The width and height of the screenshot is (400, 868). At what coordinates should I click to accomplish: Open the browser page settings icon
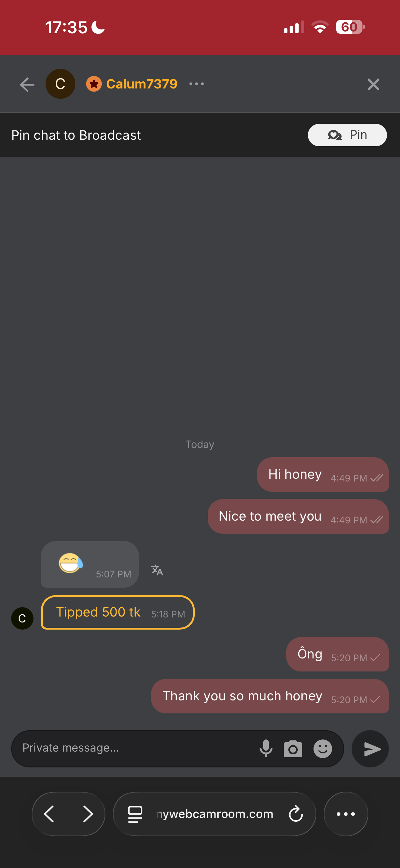click(x=135, y=814)
